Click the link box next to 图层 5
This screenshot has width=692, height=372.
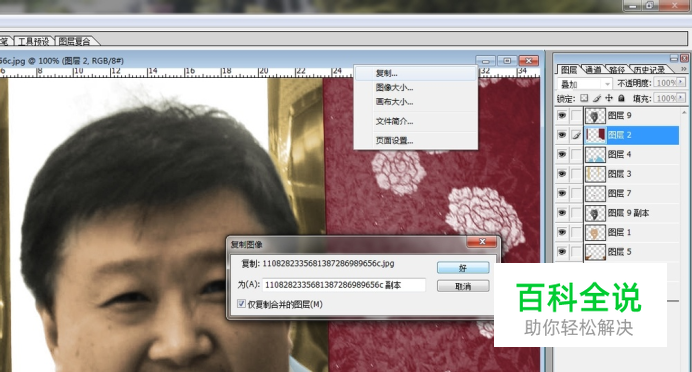point(576,252)
